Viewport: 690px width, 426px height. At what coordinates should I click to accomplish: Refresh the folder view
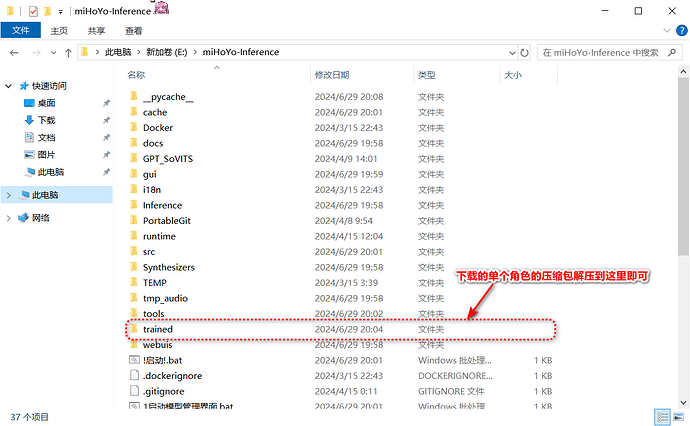[524, 53]
